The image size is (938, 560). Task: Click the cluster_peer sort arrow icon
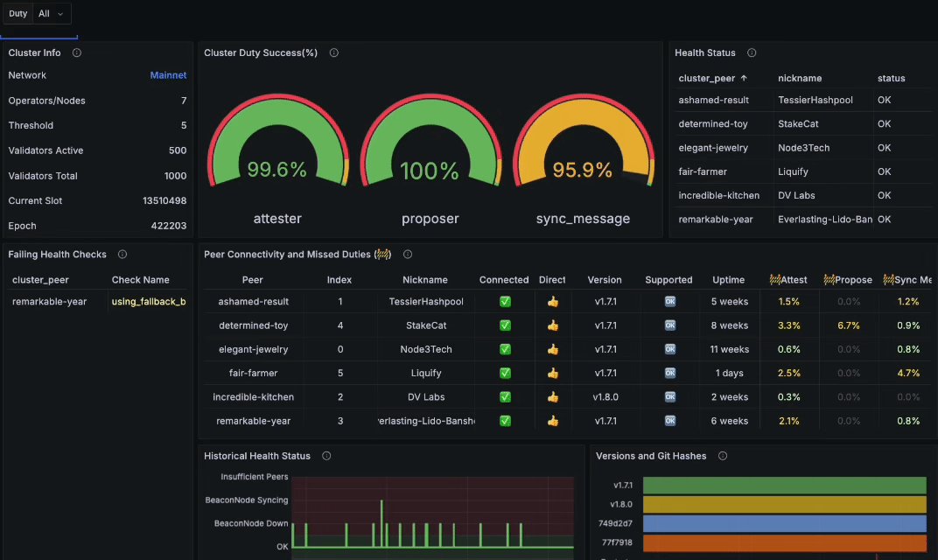click(744, 79)
